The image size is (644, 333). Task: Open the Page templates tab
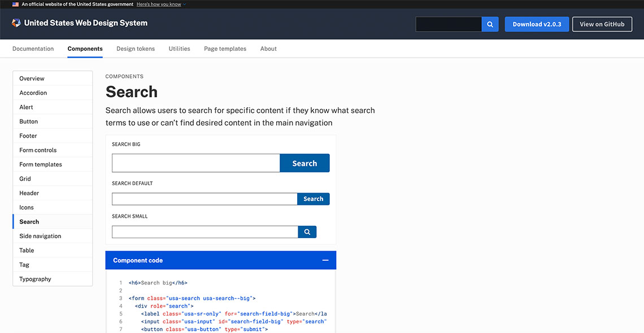[225, 49]
